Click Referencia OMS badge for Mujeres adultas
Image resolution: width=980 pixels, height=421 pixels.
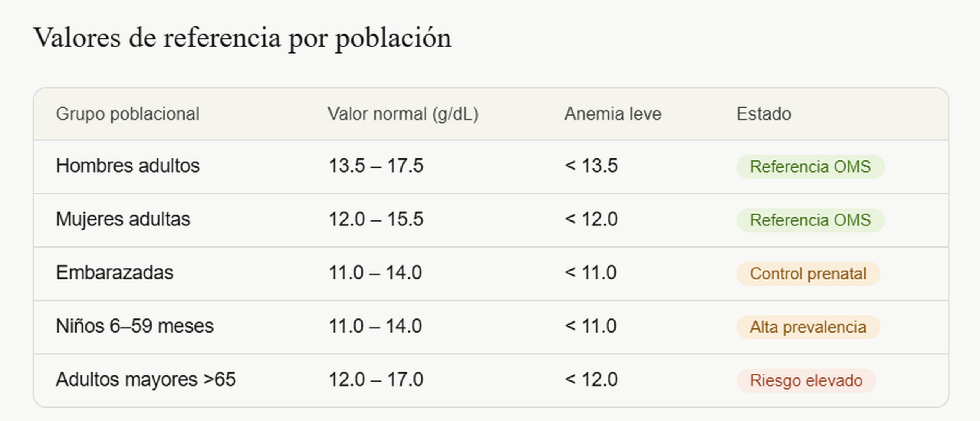click(x=810, y=220)
